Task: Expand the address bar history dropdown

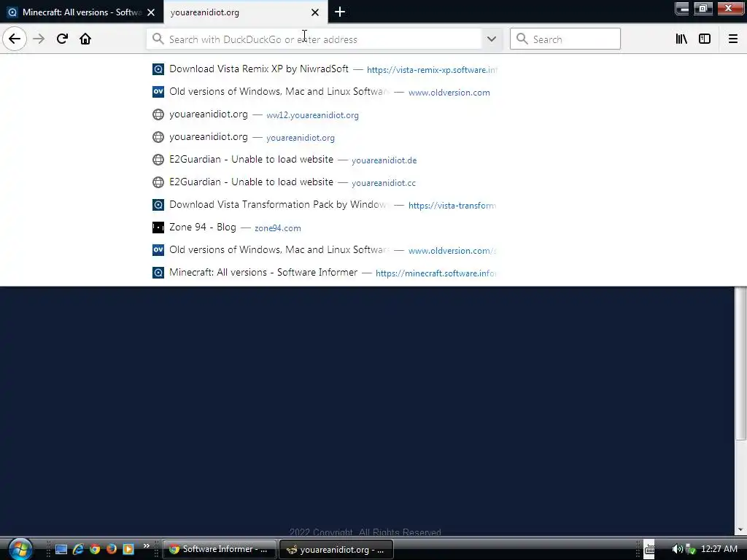Action: tap(492, 39)
